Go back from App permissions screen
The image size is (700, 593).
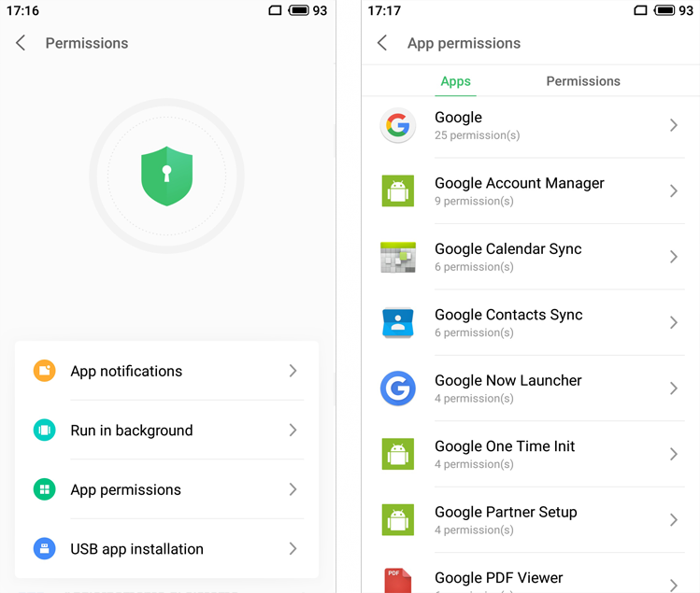(382, 43)
